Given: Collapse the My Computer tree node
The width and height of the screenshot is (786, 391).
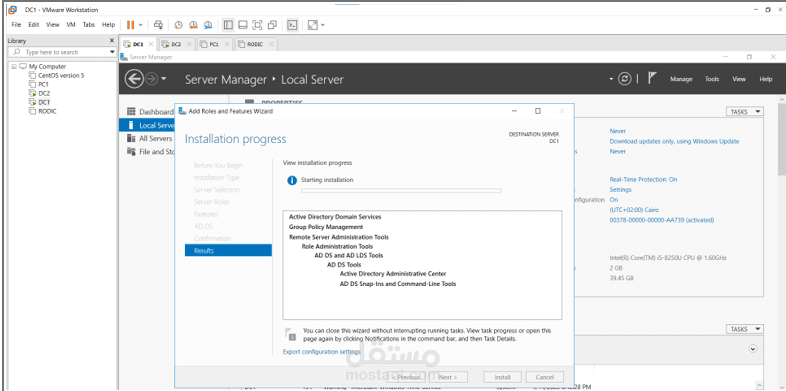Looking at the screenshot, I should (14, 66).
